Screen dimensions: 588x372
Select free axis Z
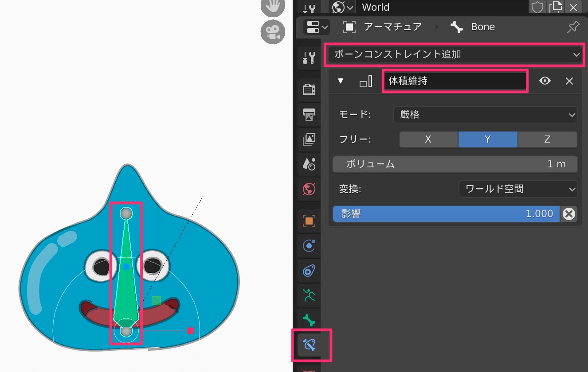548,139
